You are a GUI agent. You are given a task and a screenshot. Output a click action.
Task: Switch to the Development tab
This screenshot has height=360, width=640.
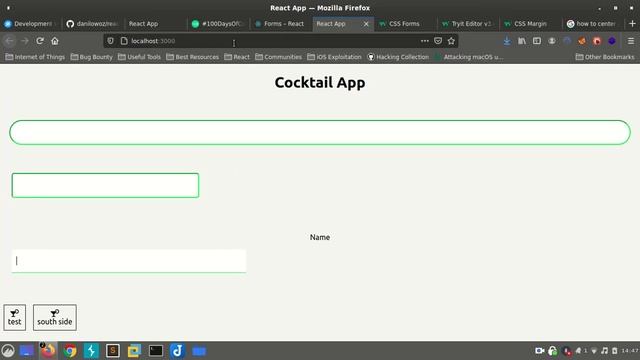[31, 24]
